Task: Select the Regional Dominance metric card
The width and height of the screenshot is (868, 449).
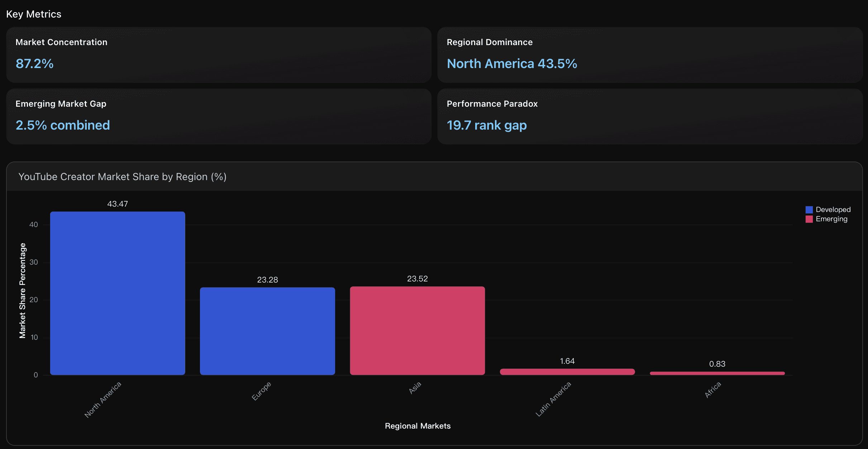Action: click(649, 55)
